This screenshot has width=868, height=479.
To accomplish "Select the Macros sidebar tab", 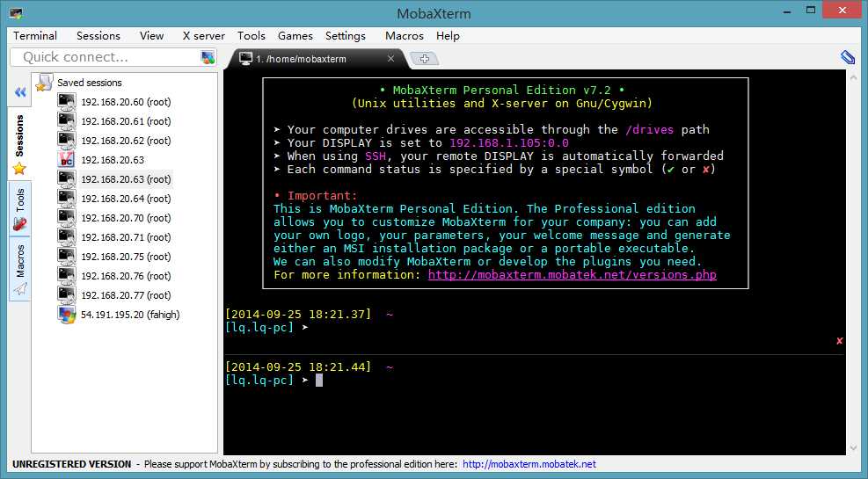I will [19, 269].
